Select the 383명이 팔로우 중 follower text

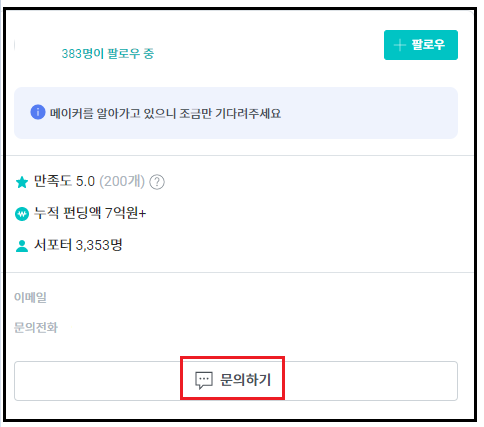pyautogui.click(x=108, y=53)
